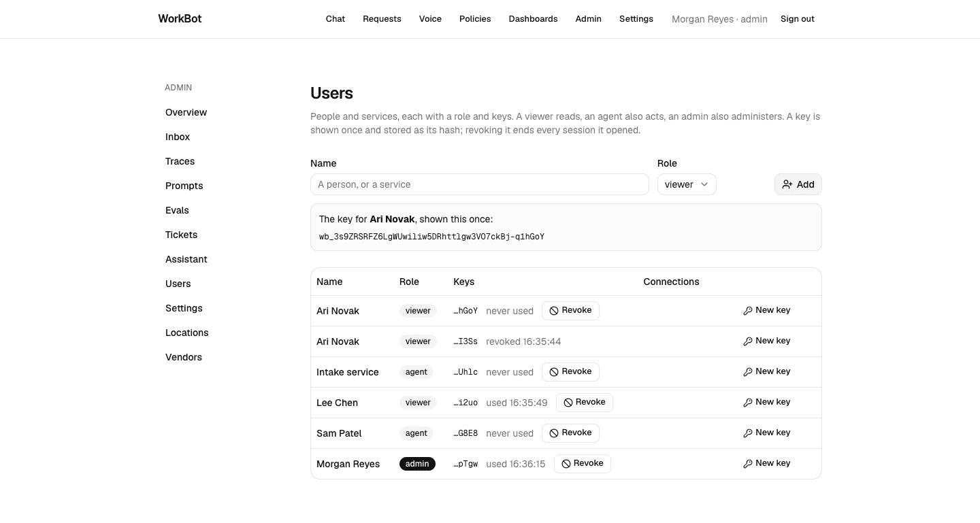Click the revoke icon for Lee Chen key

pos(568,403)
